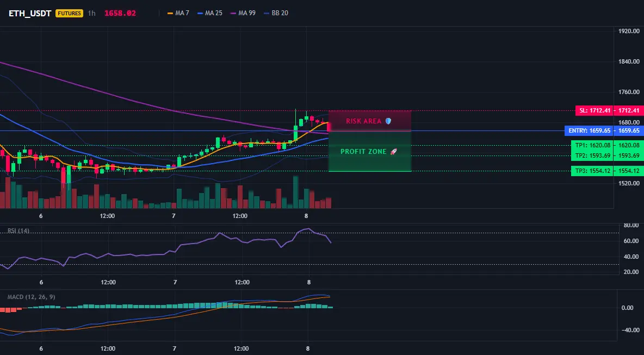
Task: Click the shield icon beside RISK AREA
Action: 388,121
